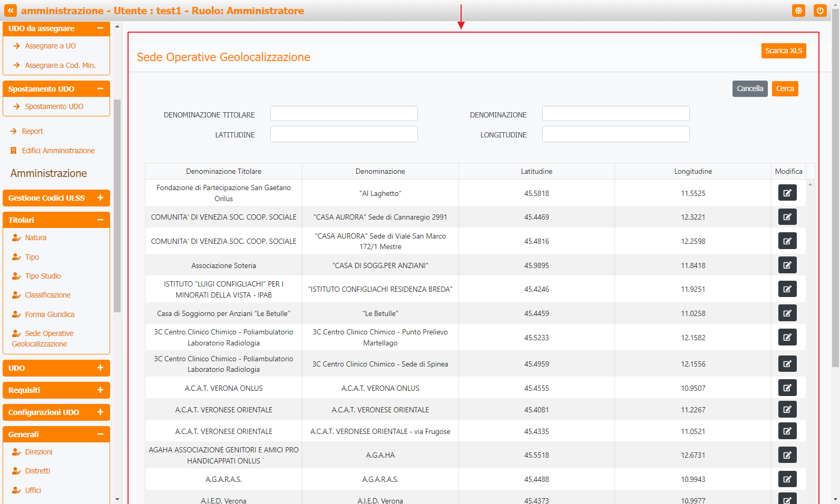Expand the Gestione Codici ULSS section
840x504 pixels.
pyautogui.click(x=100, y=198)
